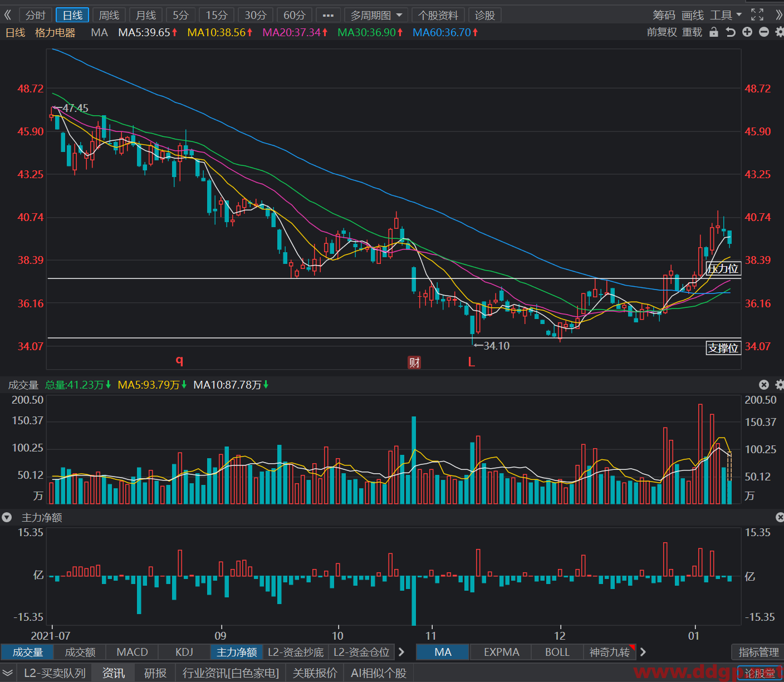The width and height of the screenshot is (784, 682).
Task: Switch to the MACD indicator tab
Action: point(133,652)
